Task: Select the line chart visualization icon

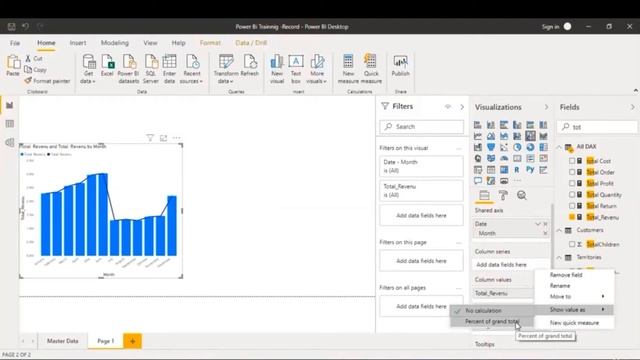Action: 478,136
